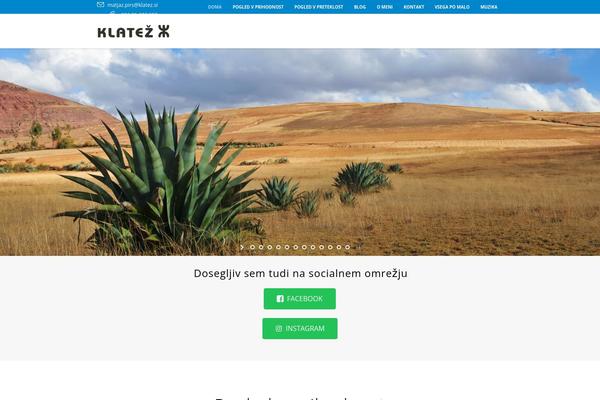The image size is (600, 400).
Task: Open the Pogled v prihodnost menu
Action: point(258,7)
